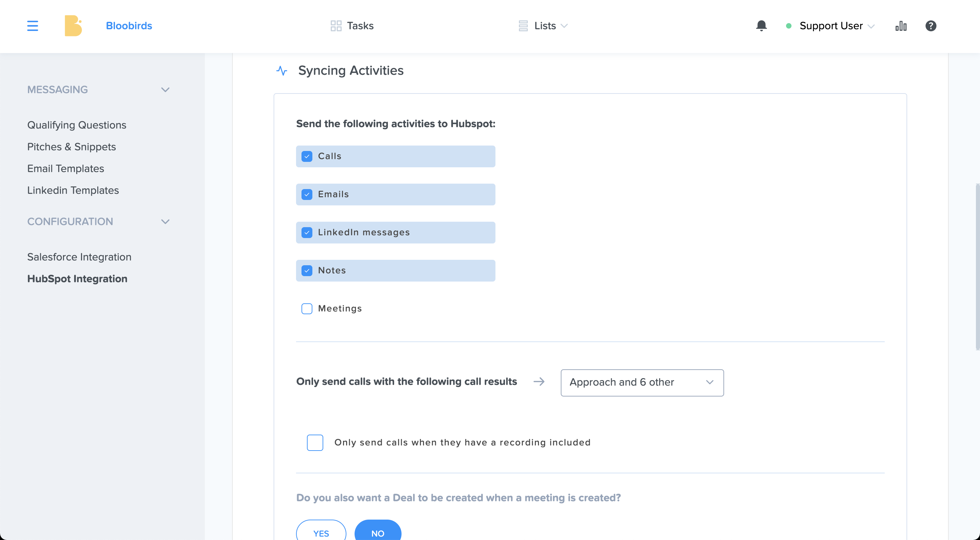Open the notifications bell
980x540 pixels.
[x=761, y=26]
